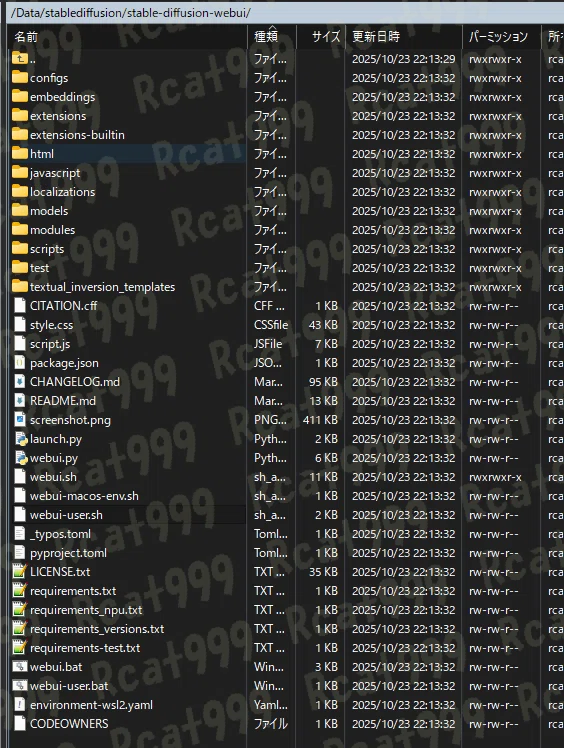Click the screenshot.png image file icon
This screenshot has width=564, height=748.
pyautogui.click(x=20, y=420)
